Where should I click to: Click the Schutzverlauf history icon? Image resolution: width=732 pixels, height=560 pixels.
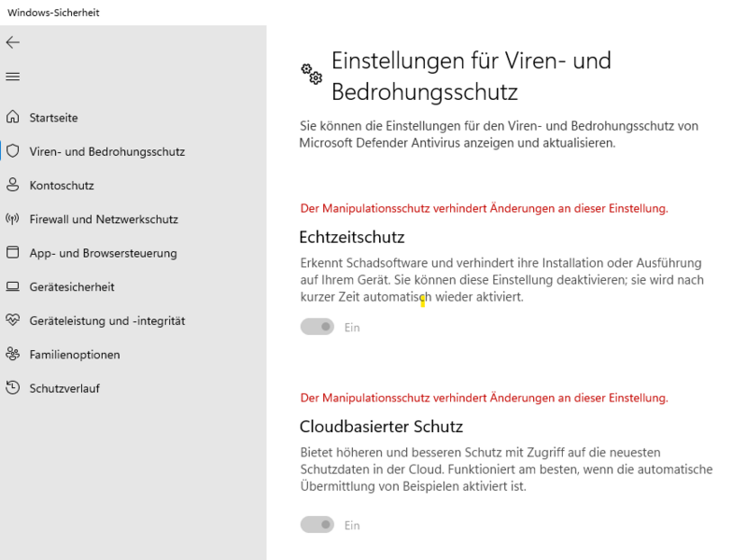12,387
